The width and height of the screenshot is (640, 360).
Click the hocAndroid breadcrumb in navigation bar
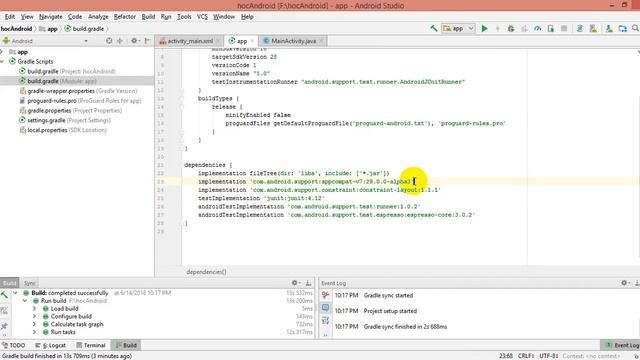tap(16, 29)
